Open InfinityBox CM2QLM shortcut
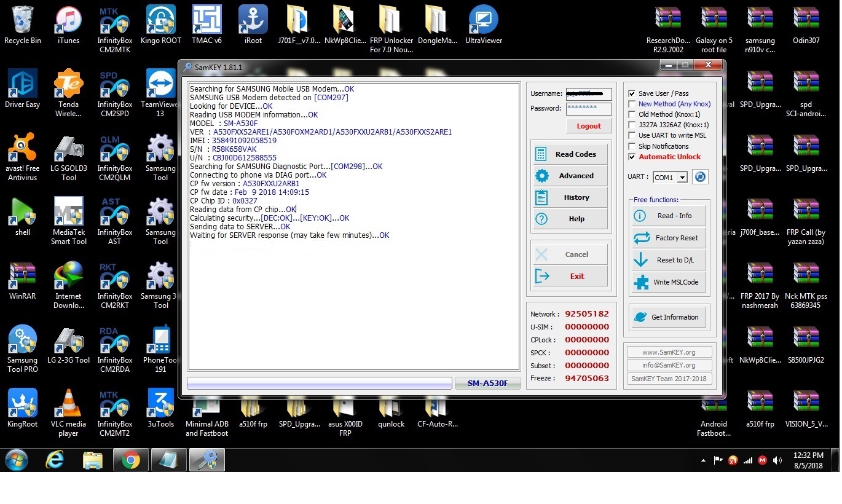Screen dimensions: 842x504 pyautogui.click(x=115, y=158)
